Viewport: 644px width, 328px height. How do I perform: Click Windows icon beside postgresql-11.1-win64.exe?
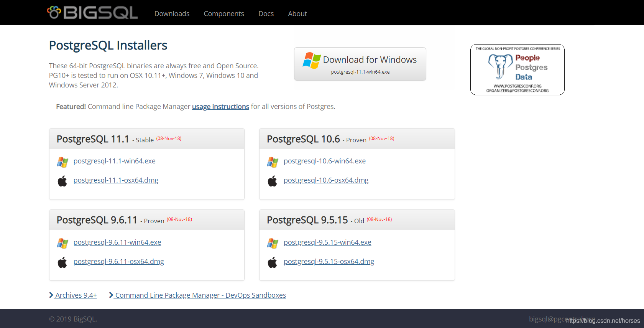pyautogui.click(x=62, y=162)
